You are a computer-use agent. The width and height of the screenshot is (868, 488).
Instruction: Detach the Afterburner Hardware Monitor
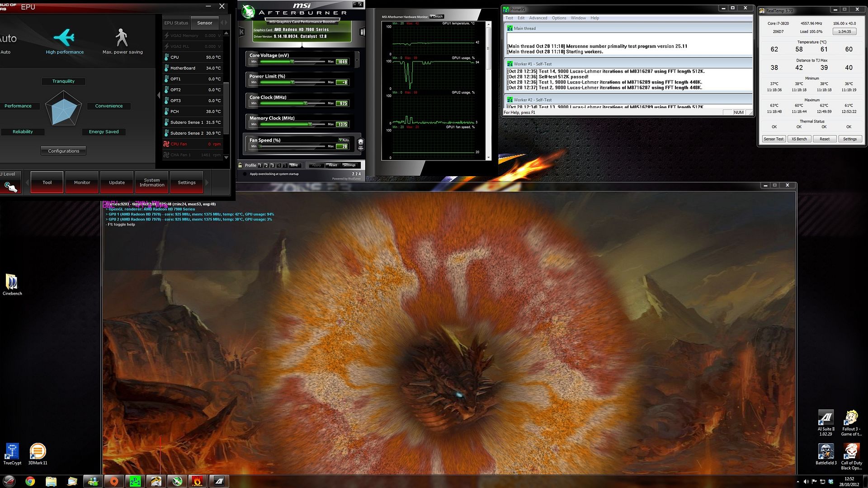point(437,17)
